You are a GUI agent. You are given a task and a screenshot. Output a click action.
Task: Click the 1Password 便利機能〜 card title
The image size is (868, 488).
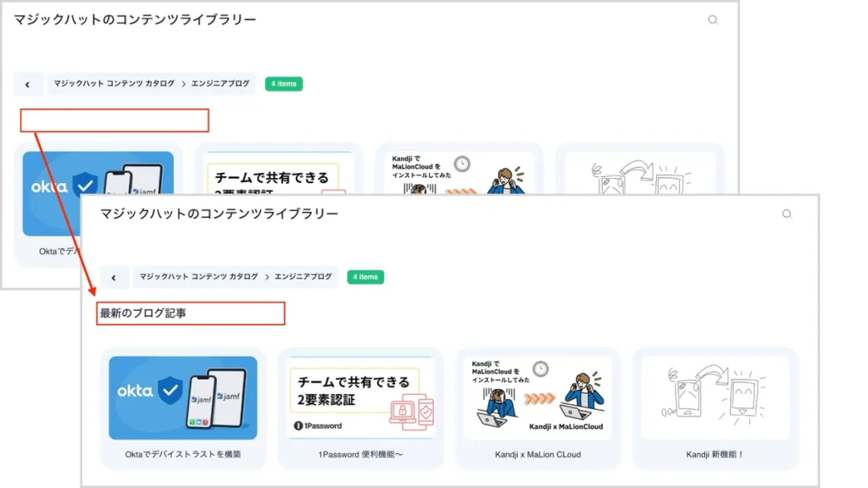(361, 454)
